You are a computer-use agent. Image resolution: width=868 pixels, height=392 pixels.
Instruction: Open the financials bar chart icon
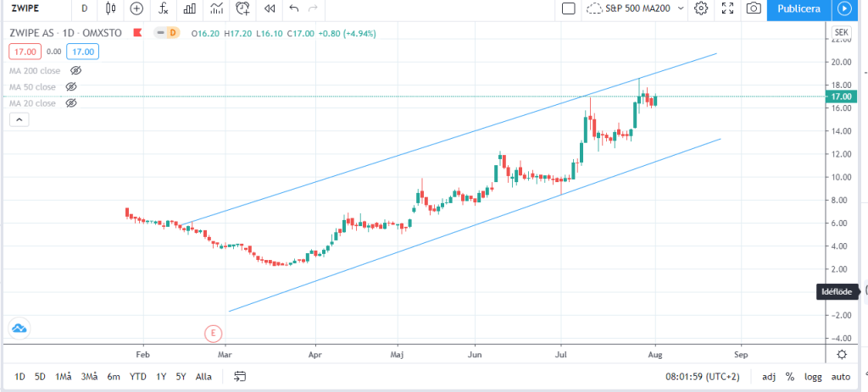click(190, 8)
